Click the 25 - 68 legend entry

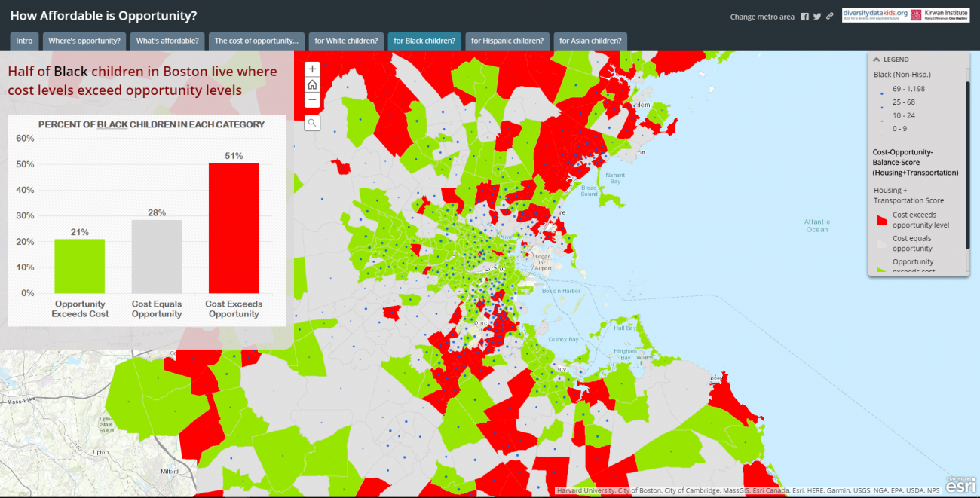(904, 102)
